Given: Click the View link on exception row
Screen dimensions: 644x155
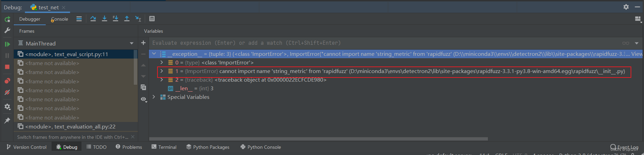Looking at the screenshot, I should [x=637, y=54].
